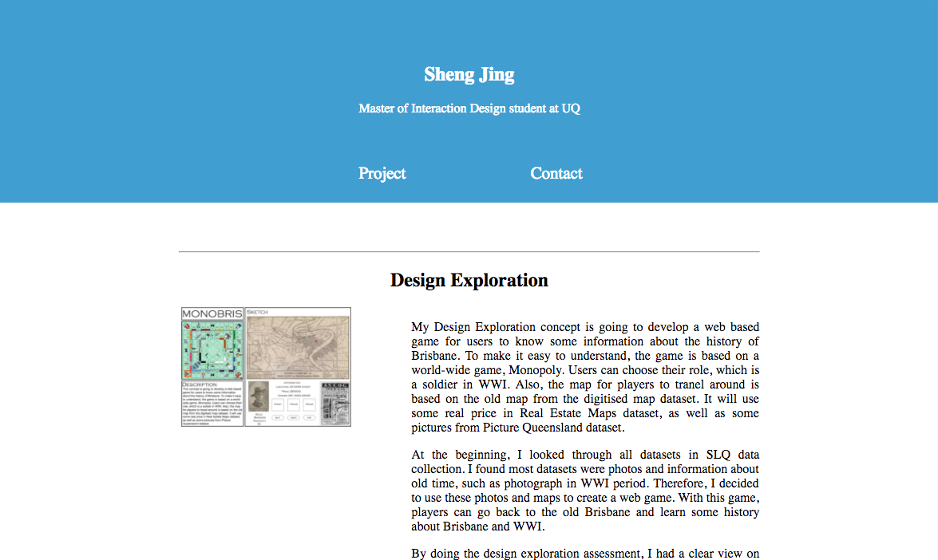Click the Next button in the game mockup
This screenshot has height=560, width=938.
point(292,417)
